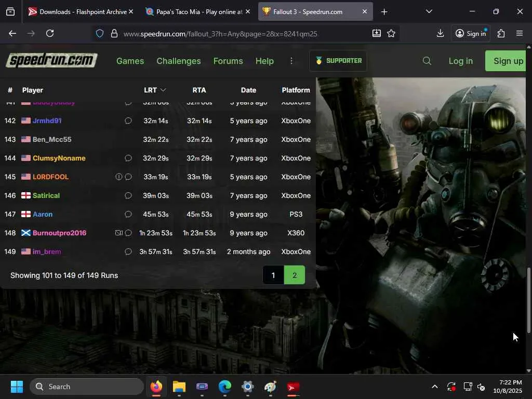This screenshot has width=532, height=399.
Task: Click the RTA column header
Action: (199, 90)
